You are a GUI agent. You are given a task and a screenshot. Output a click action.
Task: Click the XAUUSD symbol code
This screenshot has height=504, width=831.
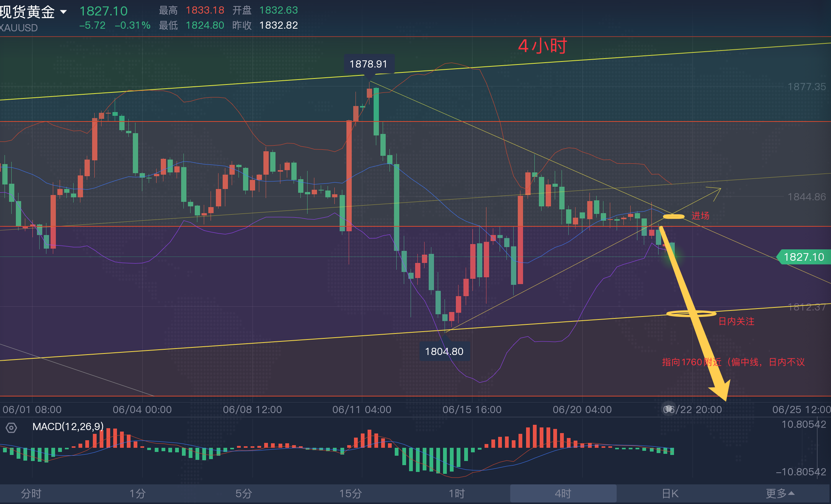pos(19,28)
